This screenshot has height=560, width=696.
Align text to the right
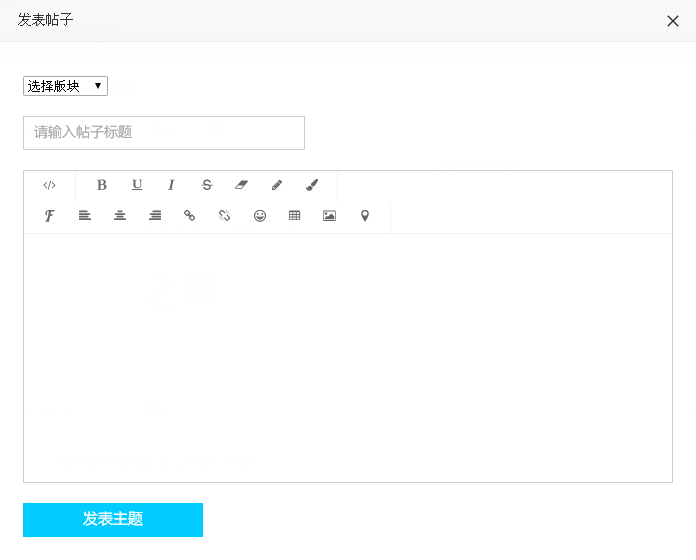(155, 216)
